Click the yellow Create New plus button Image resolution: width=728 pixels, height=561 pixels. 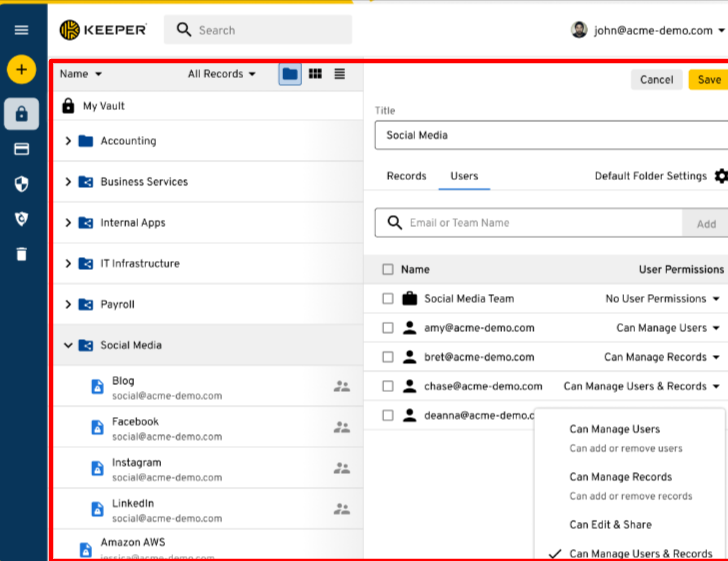pos(21,70)
